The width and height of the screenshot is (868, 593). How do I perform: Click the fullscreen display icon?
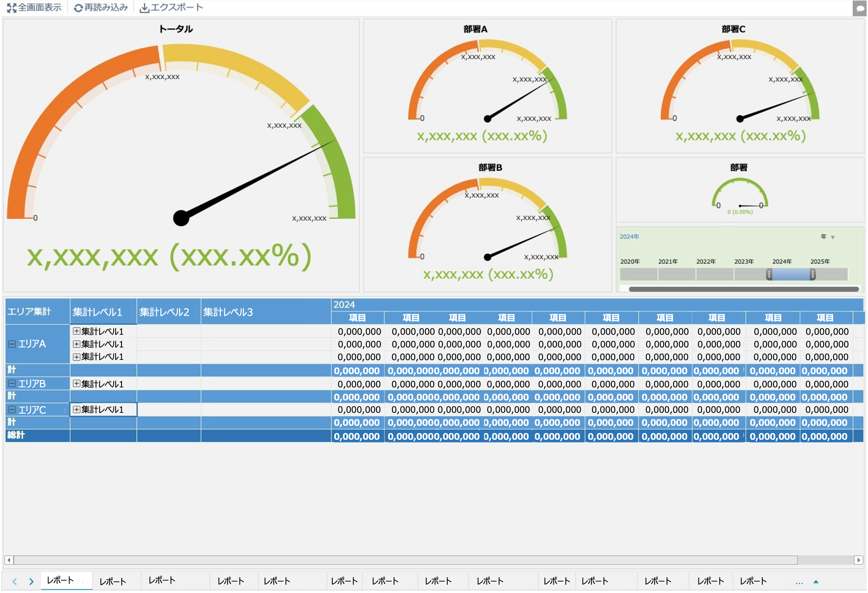tap(11, 8)
